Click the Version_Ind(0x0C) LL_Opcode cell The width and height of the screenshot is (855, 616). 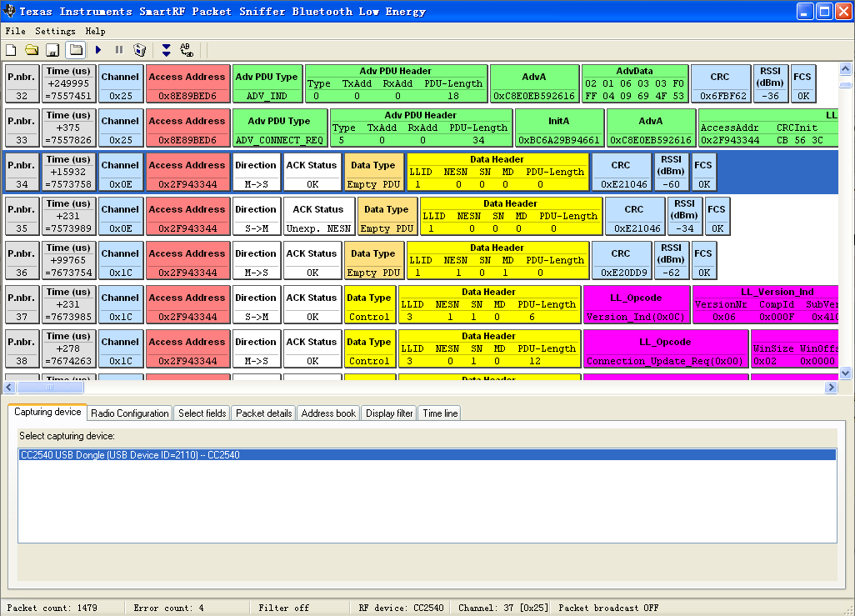pos(636,304)
